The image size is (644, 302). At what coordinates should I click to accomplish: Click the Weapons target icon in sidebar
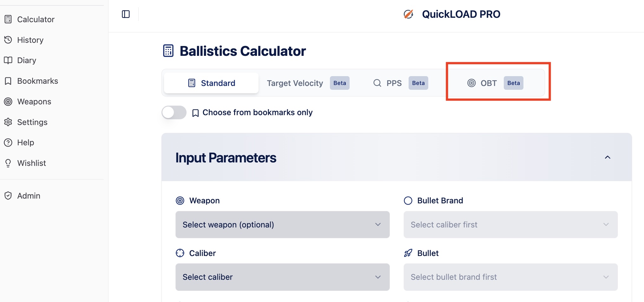coord(8,102)
